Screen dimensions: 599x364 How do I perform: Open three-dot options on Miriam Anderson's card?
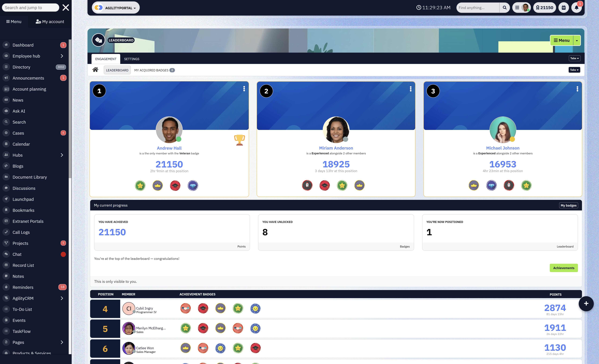pyautogui.click(x=411, y=89)
